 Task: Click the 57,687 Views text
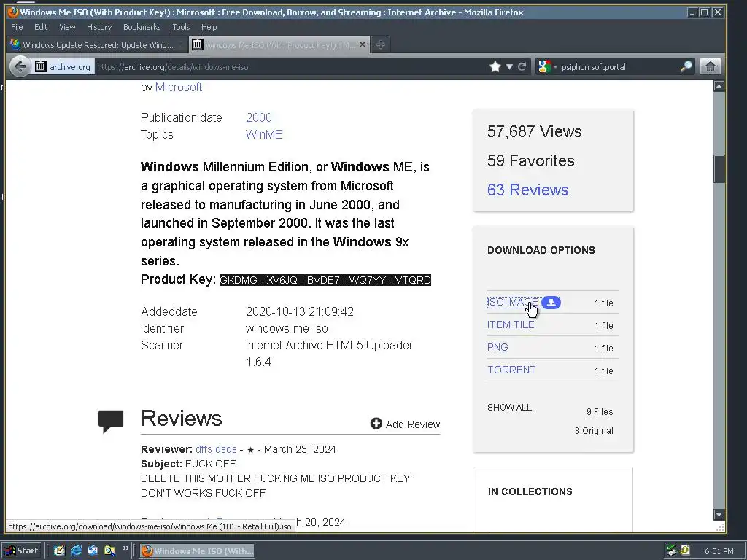(x=535, y=131)
